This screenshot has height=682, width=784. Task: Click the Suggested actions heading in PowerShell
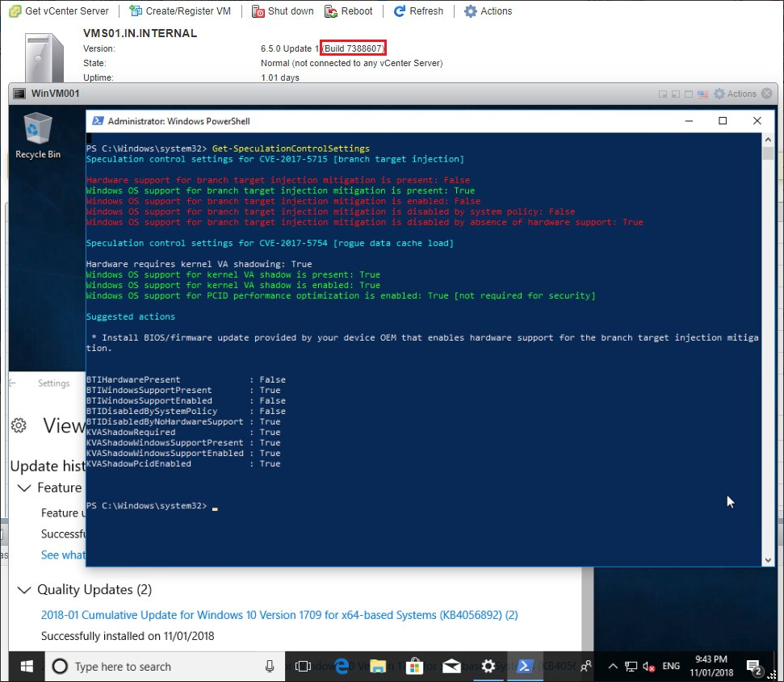pyautogui.click(x=131, y=316)
